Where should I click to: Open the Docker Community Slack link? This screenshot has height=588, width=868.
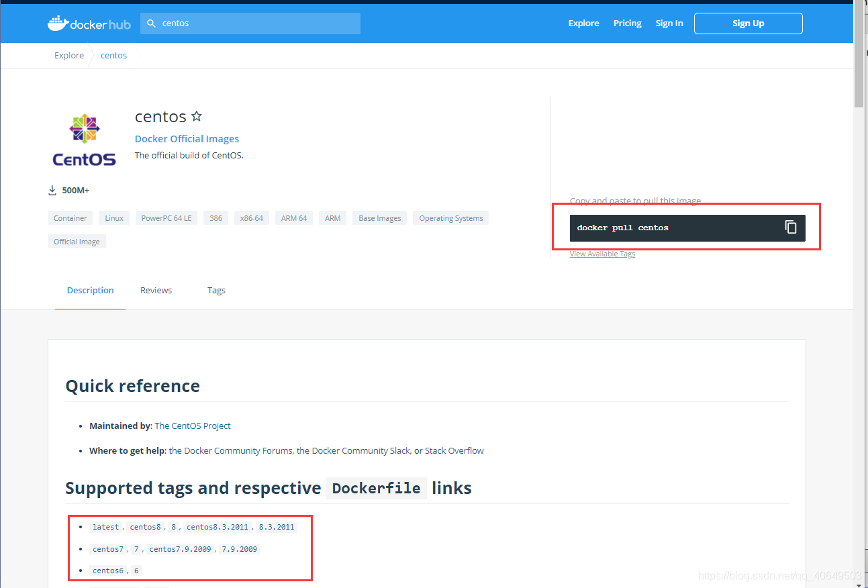point(353,450)
